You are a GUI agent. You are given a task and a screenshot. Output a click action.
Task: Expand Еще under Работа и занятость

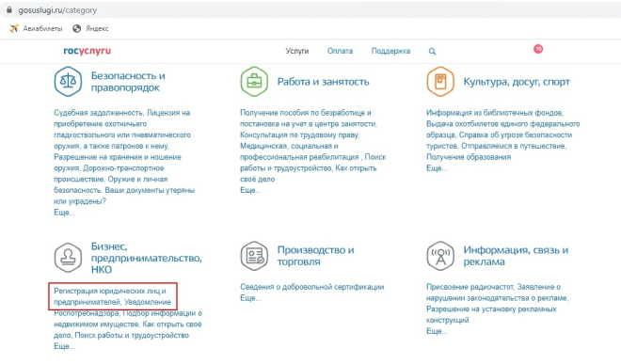pyautogui.click(x=250, y=191)
